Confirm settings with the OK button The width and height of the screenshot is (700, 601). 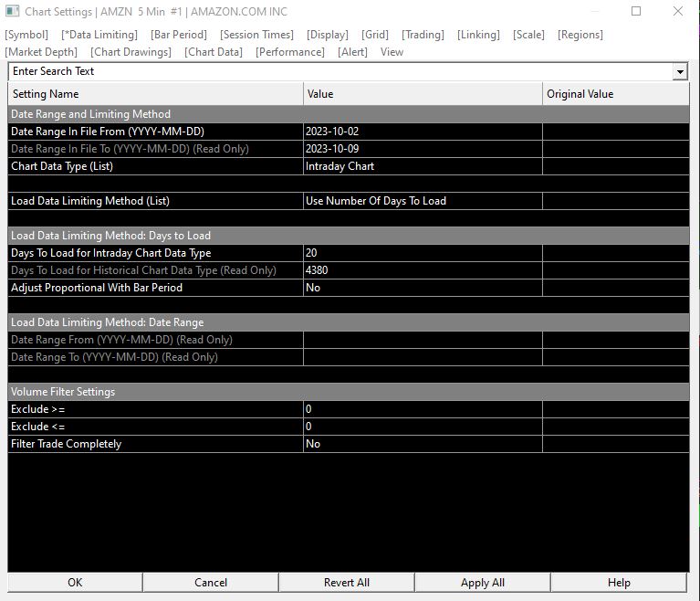pyautogui.click(x=75, y=583)
